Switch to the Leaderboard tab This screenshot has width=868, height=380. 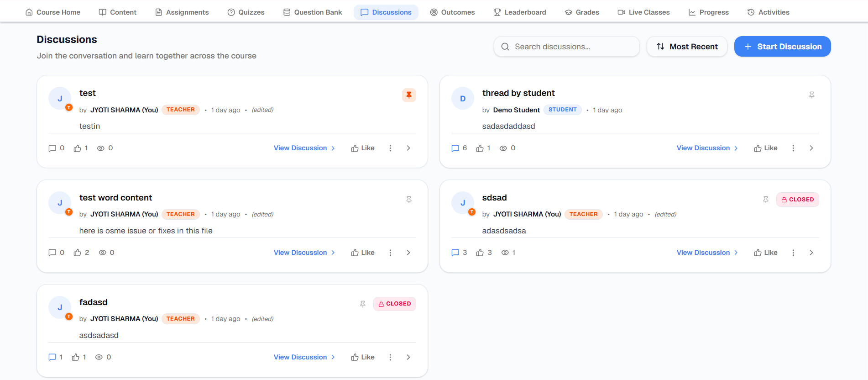coord(519,12)
